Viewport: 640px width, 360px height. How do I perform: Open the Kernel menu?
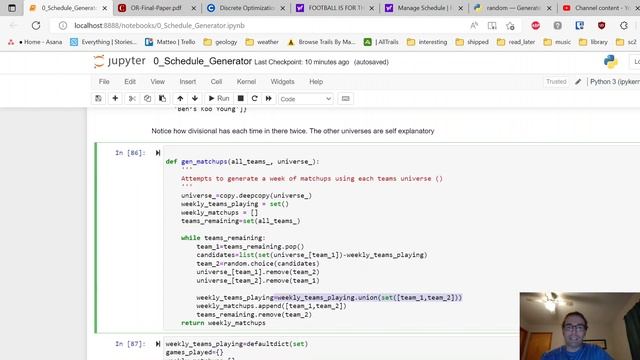pyautogui.click(x=247, y=82)
